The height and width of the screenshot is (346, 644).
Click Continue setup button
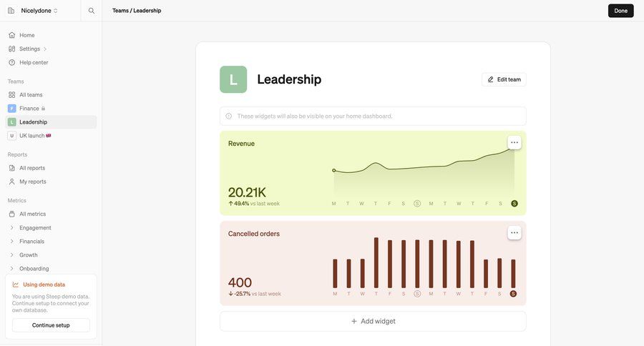51,325
